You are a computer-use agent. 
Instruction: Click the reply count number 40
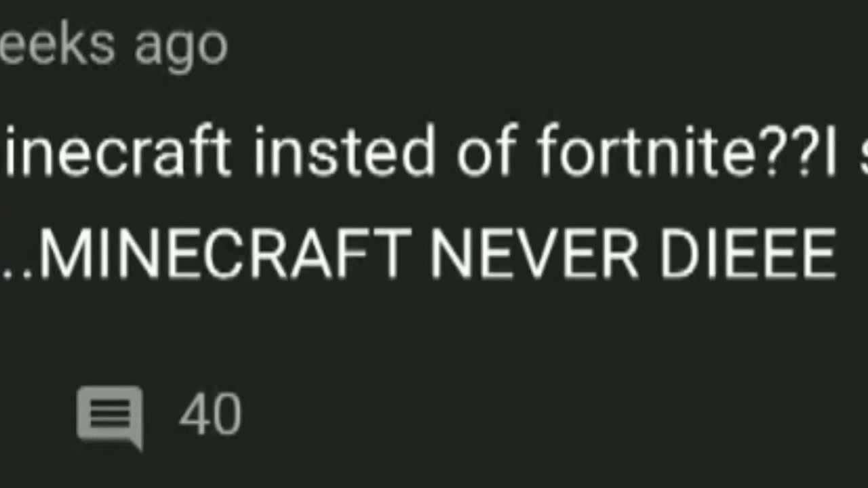(x=210, y=413)
